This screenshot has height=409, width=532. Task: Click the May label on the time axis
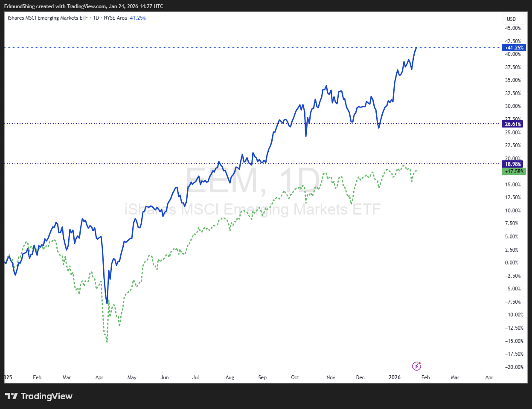coord(132,377)
